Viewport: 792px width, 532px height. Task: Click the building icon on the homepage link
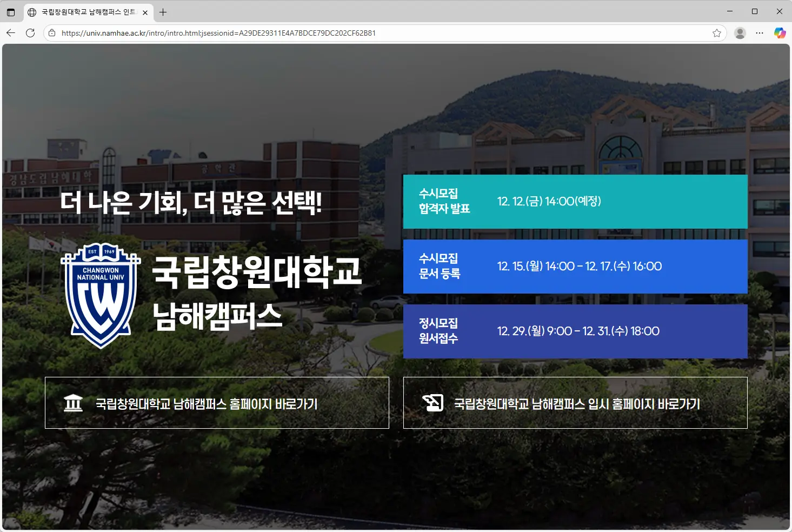point(74,403)
